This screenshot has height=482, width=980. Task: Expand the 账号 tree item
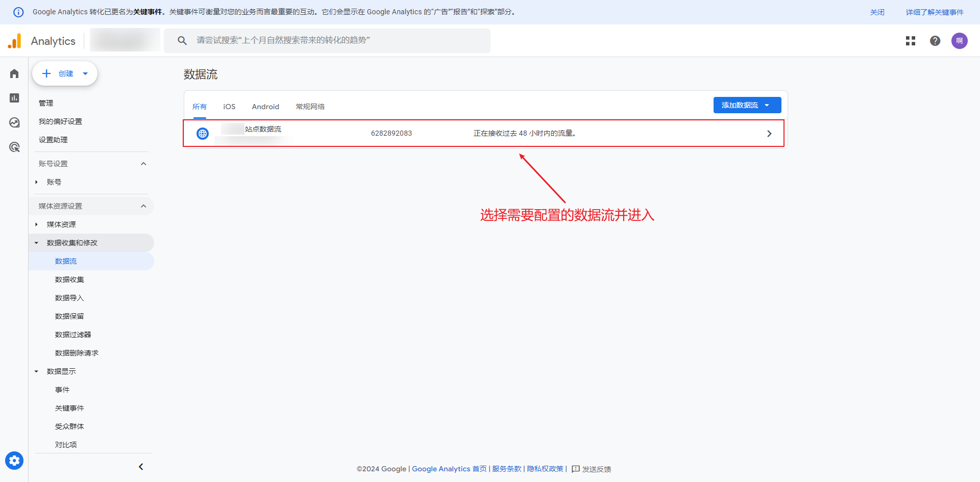click(36, 182)
